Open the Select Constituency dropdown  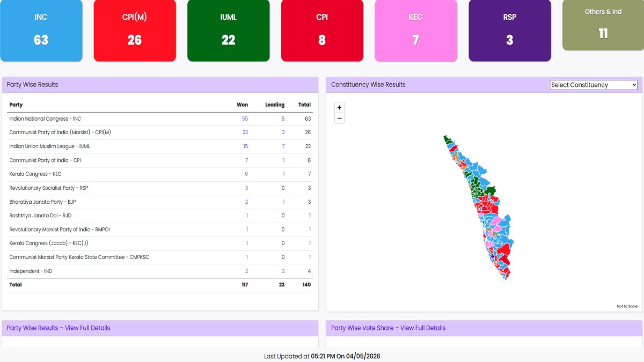coord(594,85)
